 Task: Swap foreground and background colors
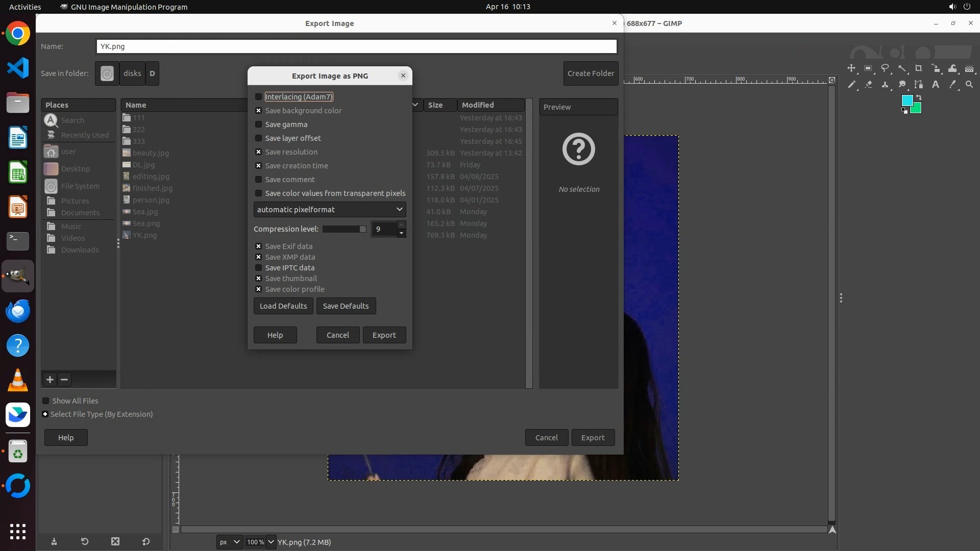click(x=919, y=97)
